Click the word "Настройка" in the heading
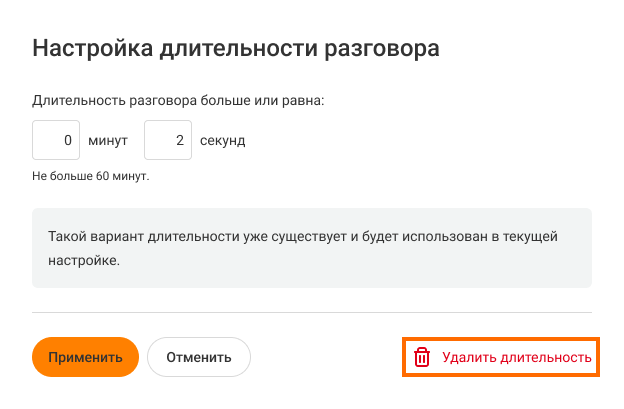Image resolution: width=624 pixels, height=409 pixels. coord(89,48)
